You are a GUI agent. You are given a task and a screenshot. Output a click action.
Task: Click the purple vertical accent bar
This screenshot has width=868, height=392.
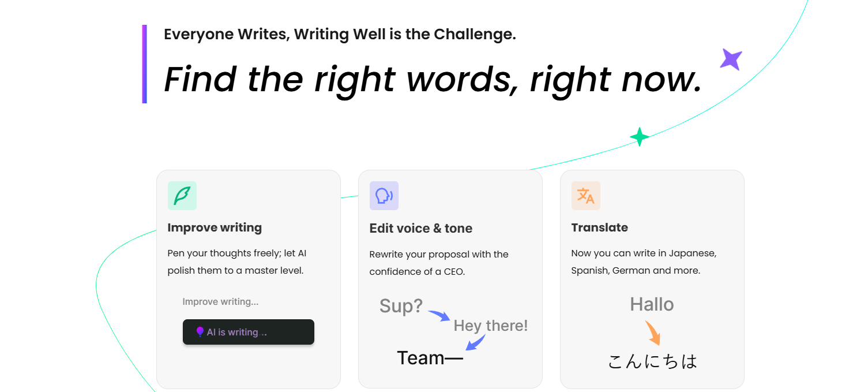coord(144,64)
